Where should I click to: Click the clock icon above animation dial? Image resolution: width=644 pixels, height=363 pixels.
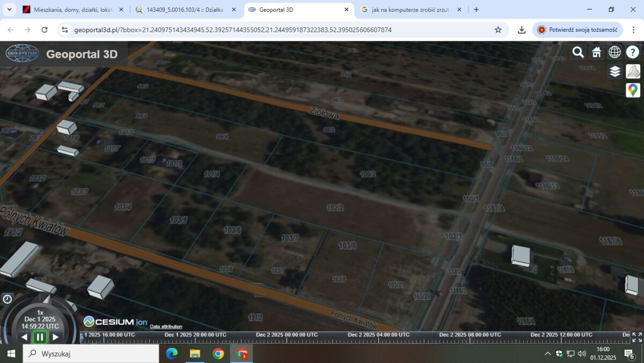(x=8, y=299)
